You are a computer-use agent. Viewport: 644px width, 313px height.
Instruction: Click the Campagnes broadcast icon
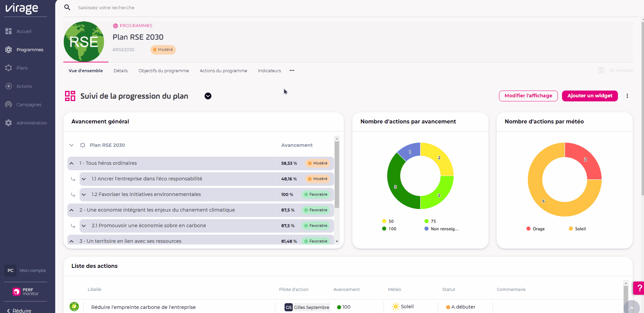pos(8,104)
